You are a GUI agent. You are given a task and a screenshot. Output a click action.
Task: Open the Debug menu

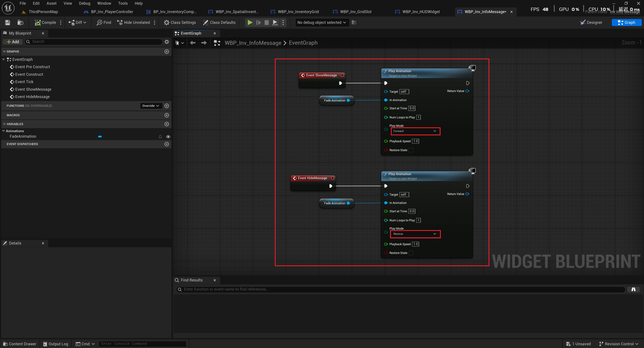click(84, 3)
